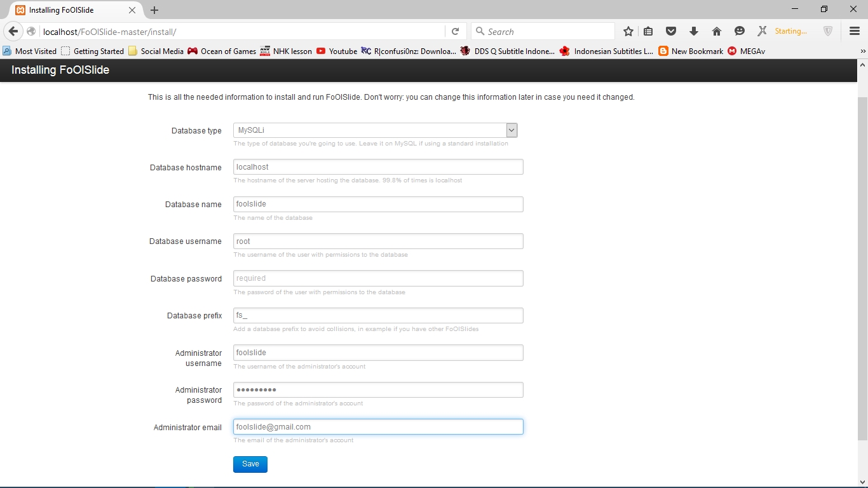868x488 pixels.
Task: Click the bookmark star icon
Action: click(x=628, y=31)
